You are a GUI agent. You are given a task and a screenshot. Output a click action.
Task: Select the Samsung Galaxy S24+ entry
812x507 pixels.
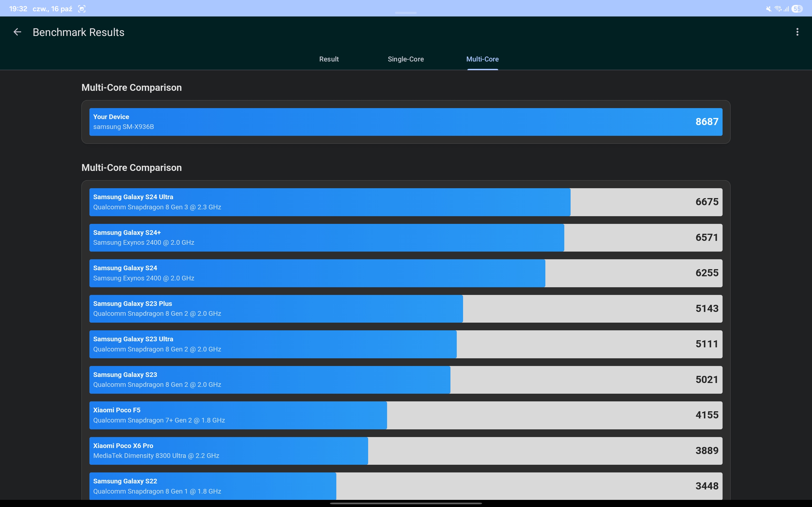[405, 237]
